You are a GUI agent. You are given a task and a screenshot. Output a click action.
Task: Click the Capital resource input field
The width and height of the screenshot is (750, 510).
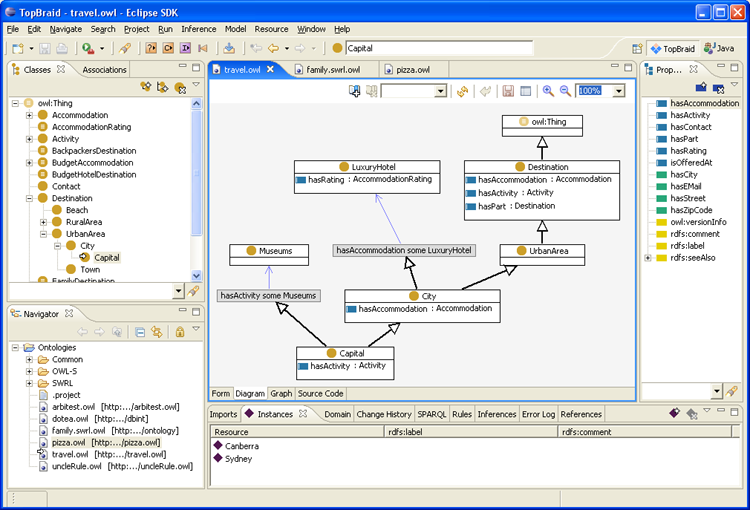coord(439,48)
